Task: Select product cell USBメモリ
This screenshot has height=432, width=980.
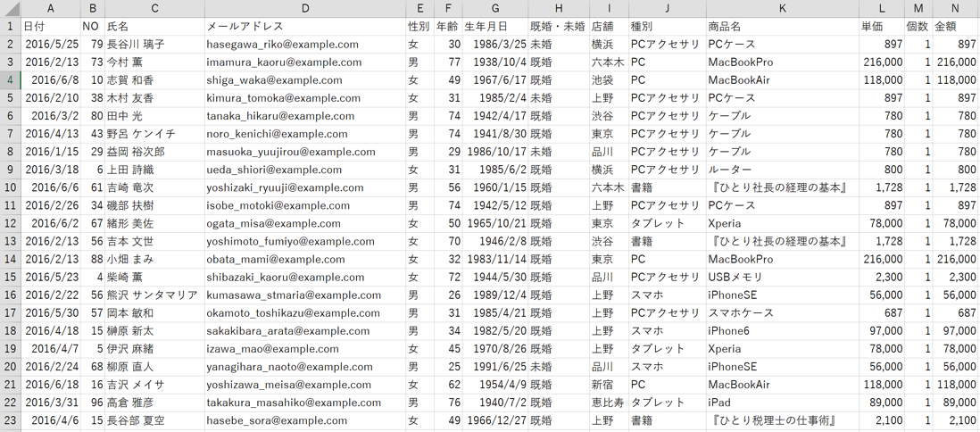Action: tap(783, 277)
